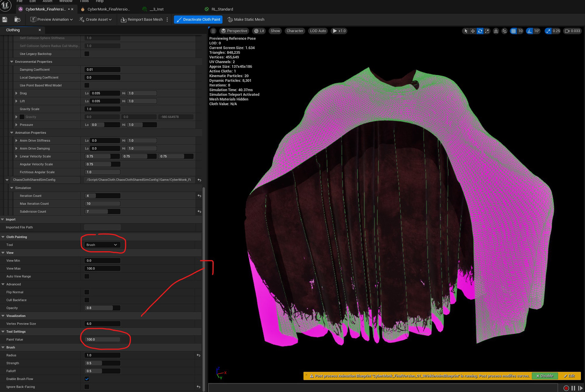The width and height of the screenshot is (585, 392).
Task: Click Edit on the post process warning
Action: click(x=569, y=376)
